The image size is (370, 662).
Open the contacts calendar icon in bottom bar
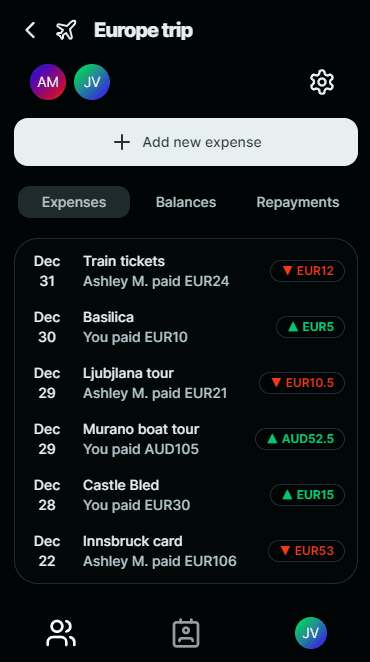pos(186,633)
